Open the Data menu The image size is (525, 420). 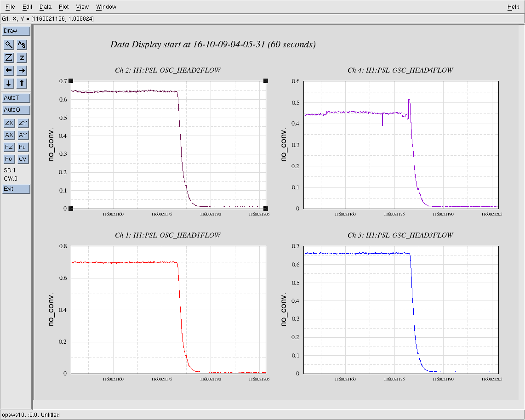pyautogui.click(x=46, y=7)
